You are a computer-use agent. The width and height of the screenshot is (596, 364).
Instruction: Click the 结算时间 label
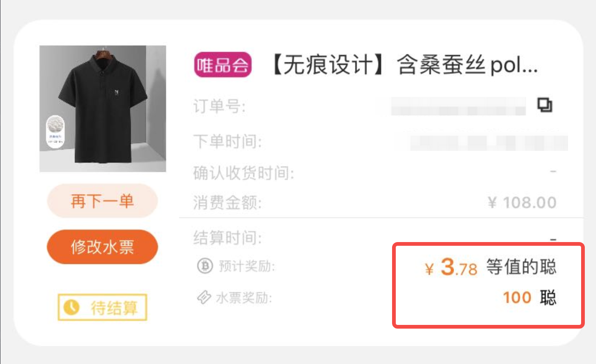click(x=227, y=238)
